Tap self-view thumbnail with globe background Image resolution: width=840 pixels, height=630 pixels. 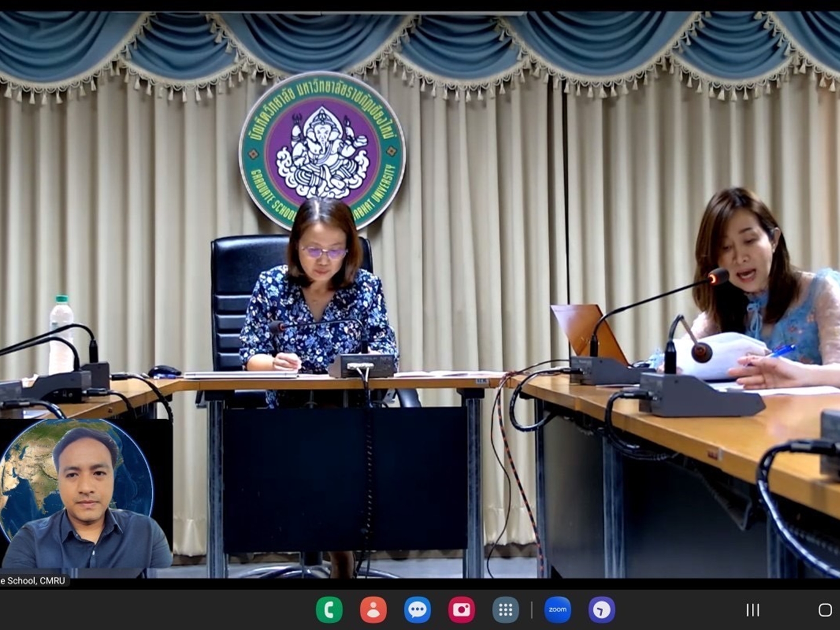pos(85,494)
